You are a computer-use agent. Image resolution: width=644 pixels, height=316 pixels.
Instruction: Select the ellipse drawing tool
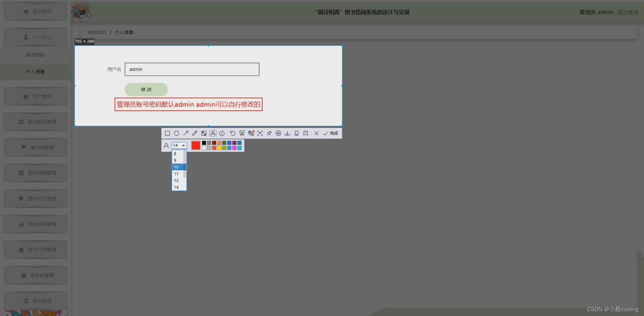coord(177,133)
